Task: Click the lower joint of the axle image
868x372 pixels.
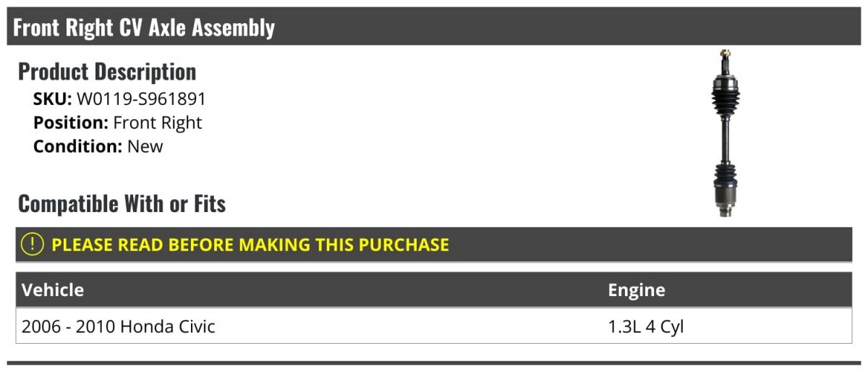Action: [x=726, y=194]
